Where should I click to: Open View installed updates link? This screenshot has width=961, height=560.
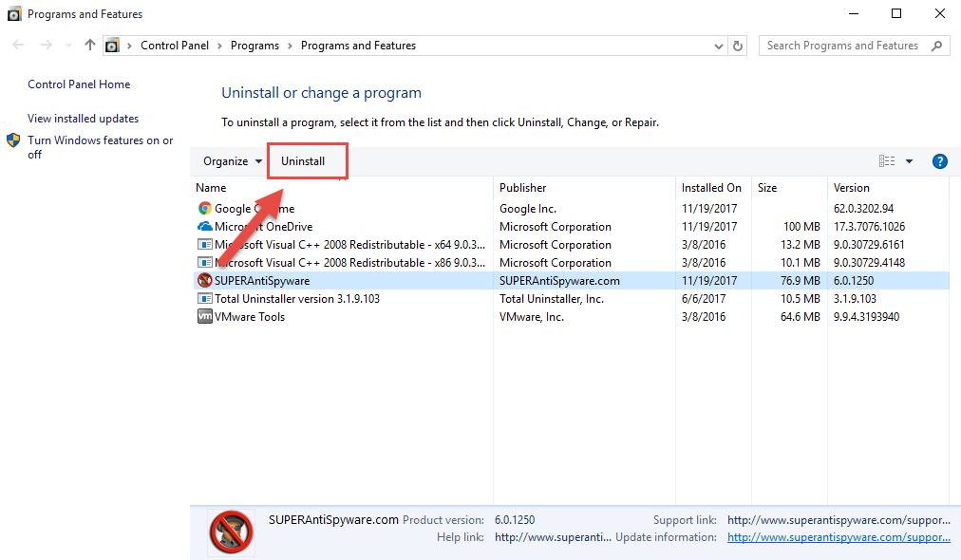click(84, 119)
